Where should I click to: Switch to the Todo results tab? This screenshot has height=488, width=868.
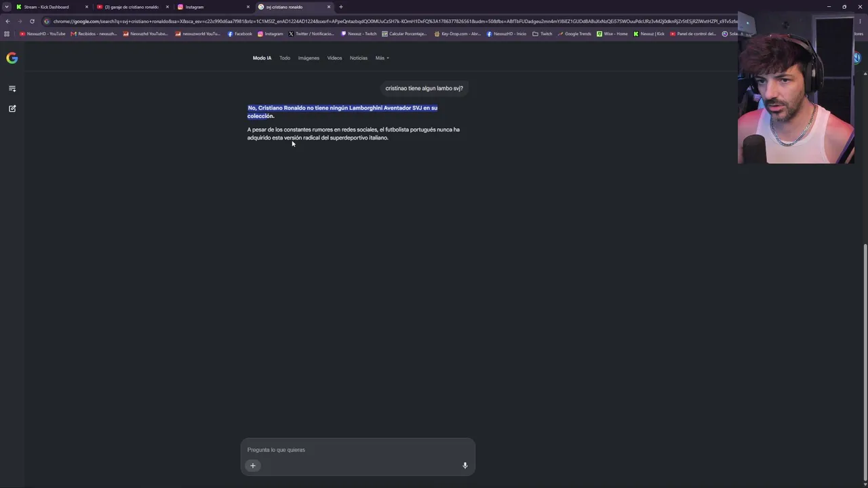tap(285, 58)
